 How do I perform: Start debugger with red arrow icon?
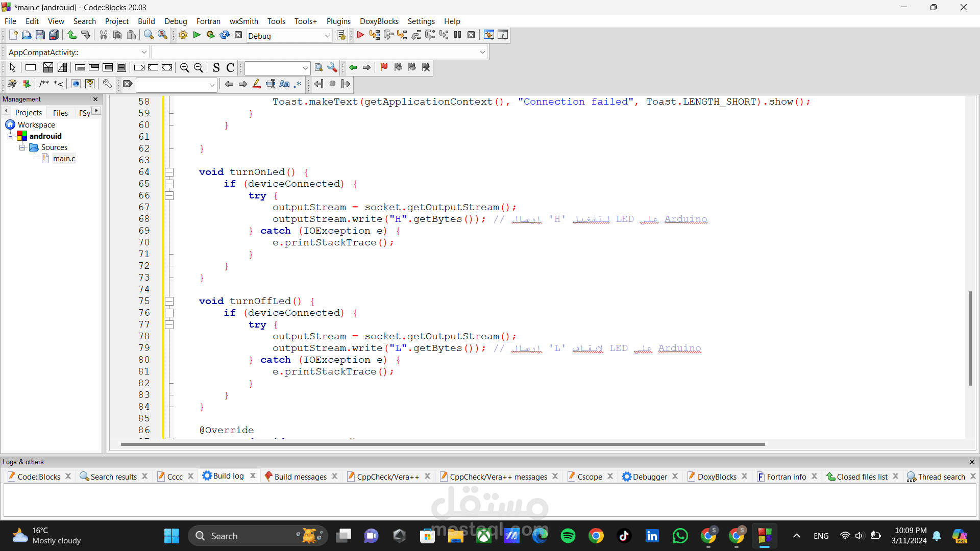pyautogui.click(x=360, y=35)
